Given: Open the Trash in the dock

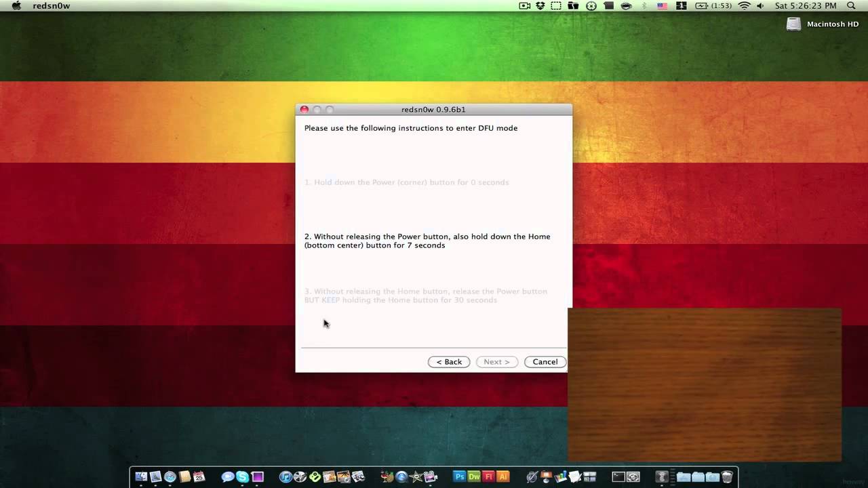Looking at the screenshot, I should click(x=727, y=476).
